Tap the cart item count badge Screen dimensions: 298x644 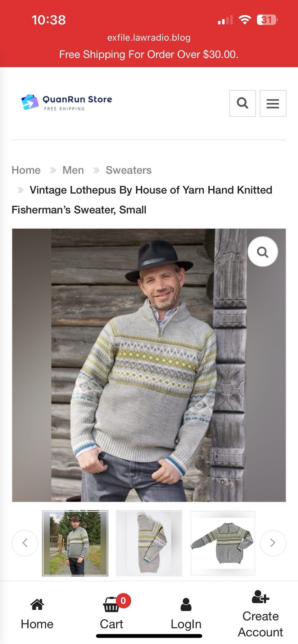(x=123, y=600)
